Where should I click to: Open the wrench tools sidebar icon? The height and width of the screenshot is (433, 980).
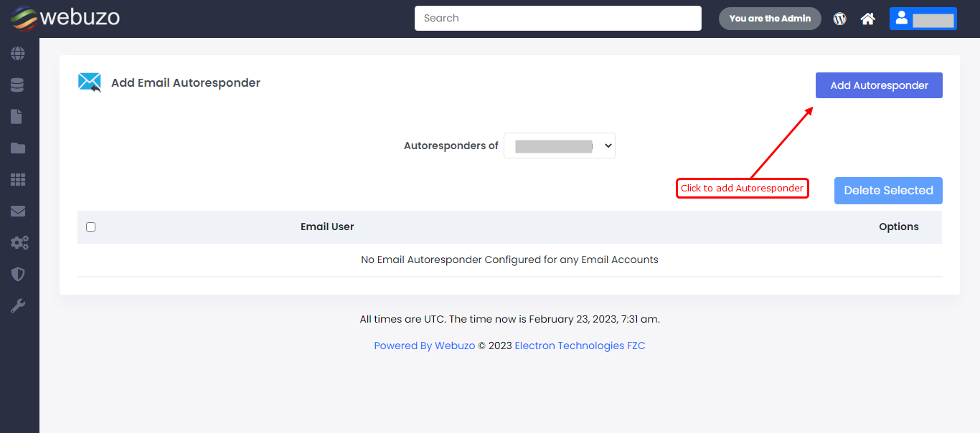18,306
